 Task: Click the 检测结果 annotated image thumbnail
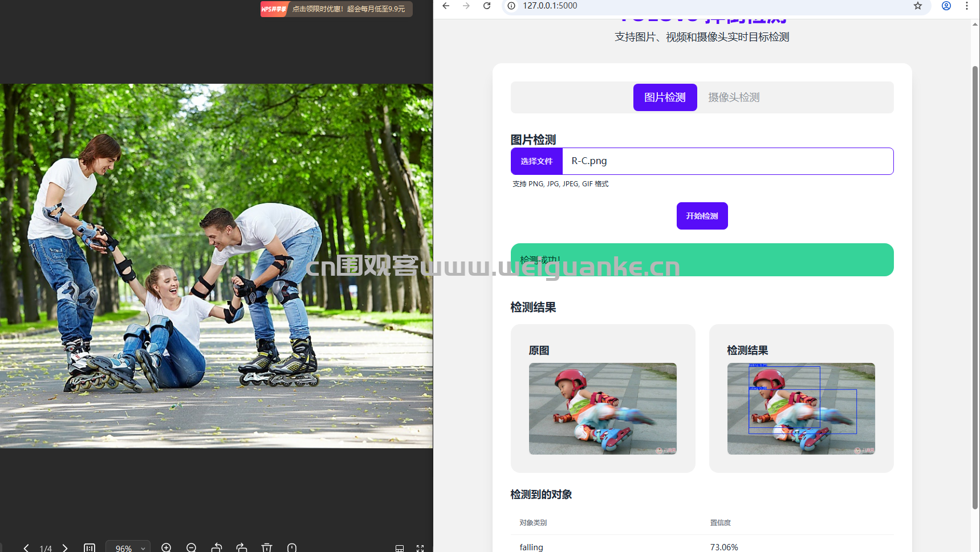[x=801, y=408]
